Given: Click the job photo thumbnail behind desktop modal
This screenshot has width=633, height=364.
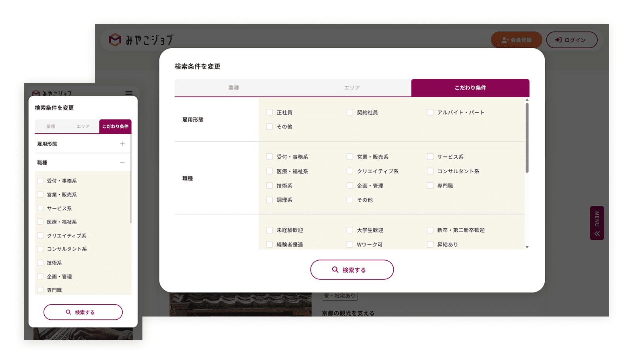Looking at the screenshot, I should (241, 305).
